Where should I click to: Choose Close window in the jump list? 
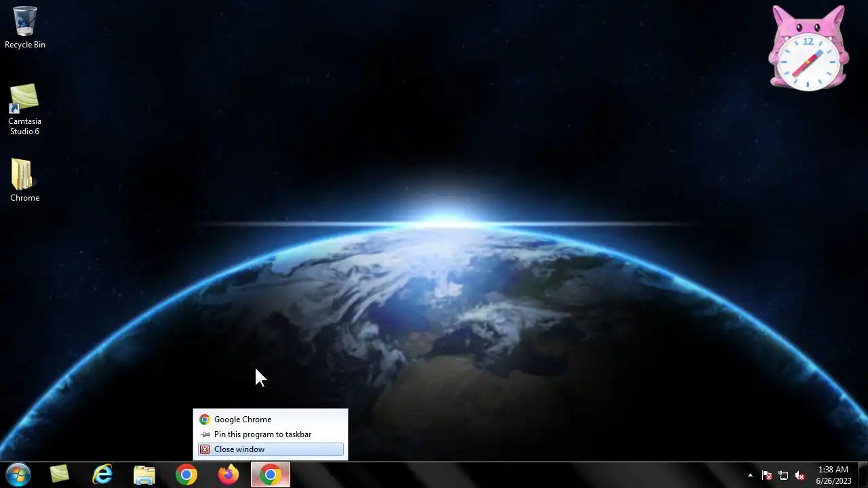click(271, 449)
